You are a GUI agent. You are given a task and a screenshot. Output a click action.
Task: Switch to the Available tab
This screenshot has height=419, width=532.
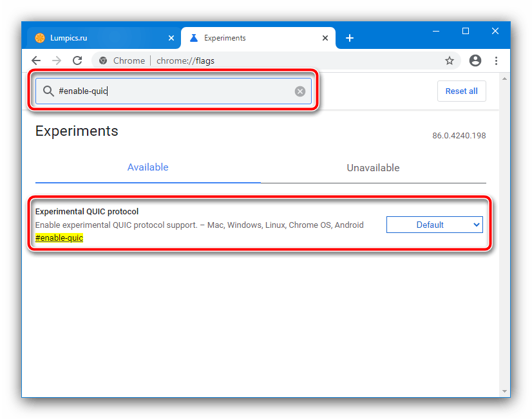click(x=147, y=167)
